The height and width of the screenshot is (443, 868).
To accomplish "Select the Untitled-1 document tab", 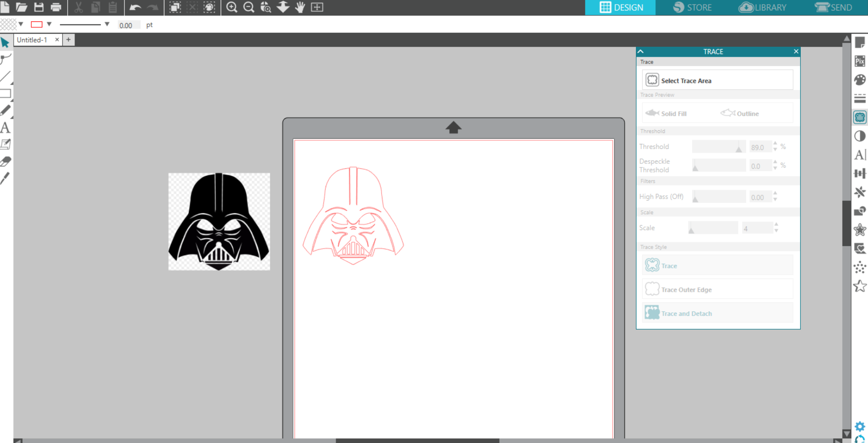I will click(32, 40).
